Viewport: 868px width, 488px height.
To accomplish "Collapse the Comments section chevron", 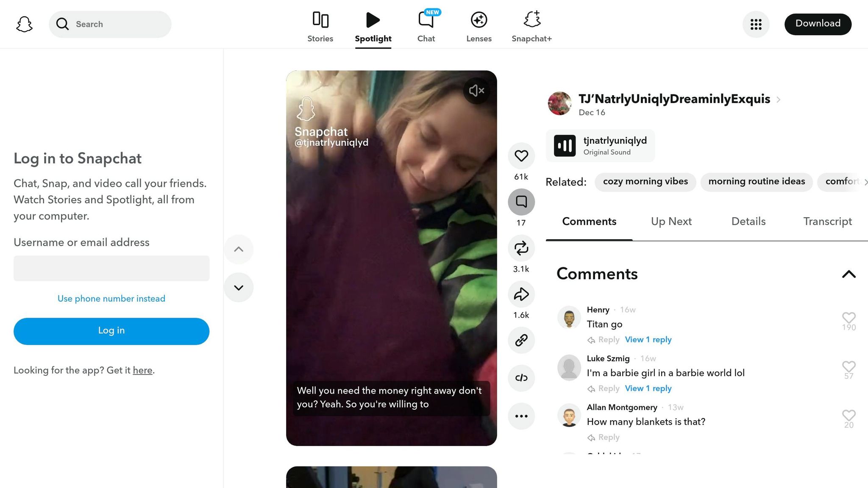I will point(849,274).
